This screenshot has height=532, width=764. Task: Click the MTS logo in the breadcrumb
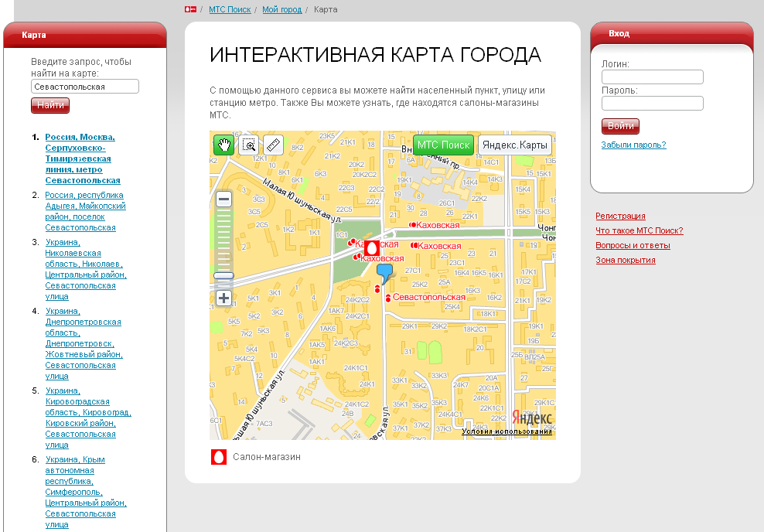click(190, 9)
